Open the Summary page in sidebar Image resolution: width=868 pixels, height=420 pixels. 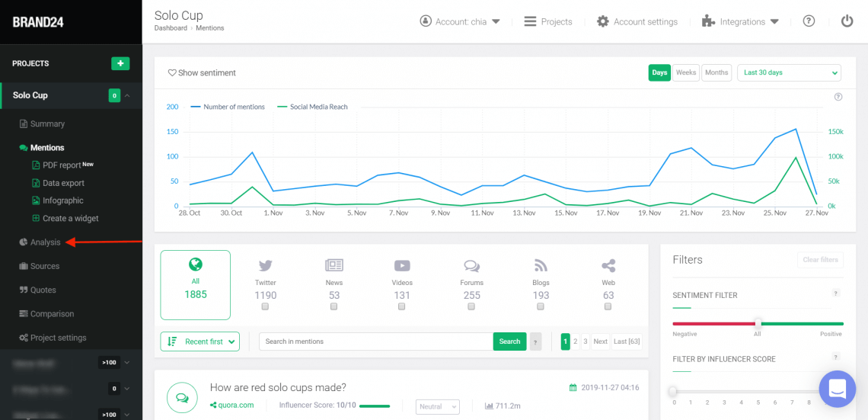click(42, 123)
